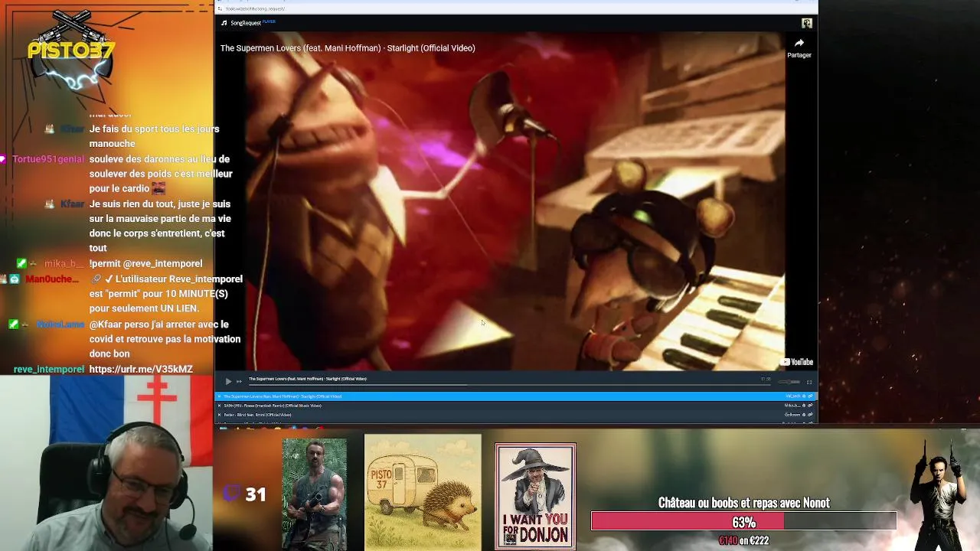Screen dimensions: 980x551
Task: Open link icon on Blind feat. Emmi row
Action: click(x=810, y=415)
